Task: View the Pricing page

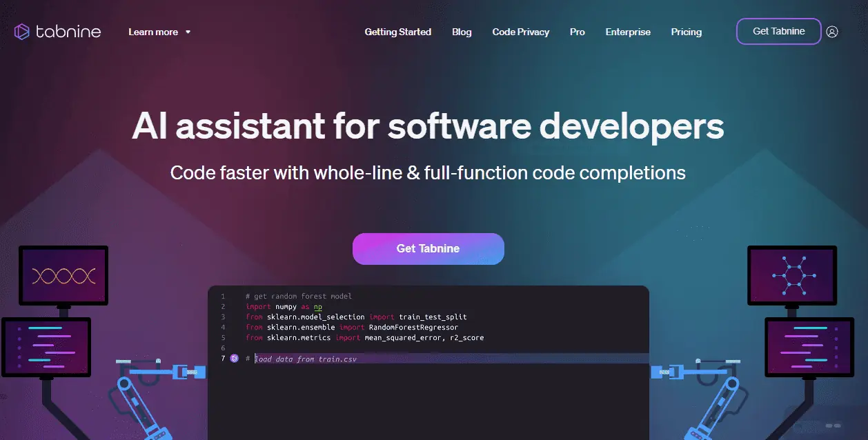Action: [x=687, y=32]
